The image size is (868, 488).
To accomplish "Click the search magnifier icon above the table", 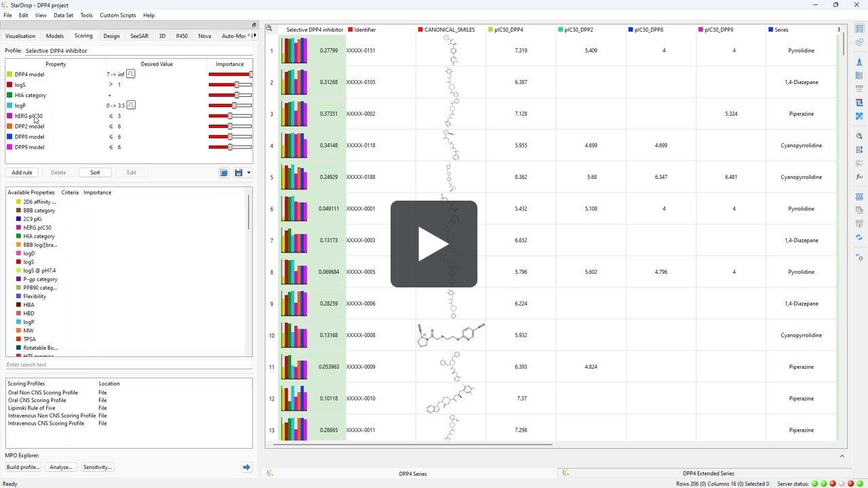I will (269, 28).
